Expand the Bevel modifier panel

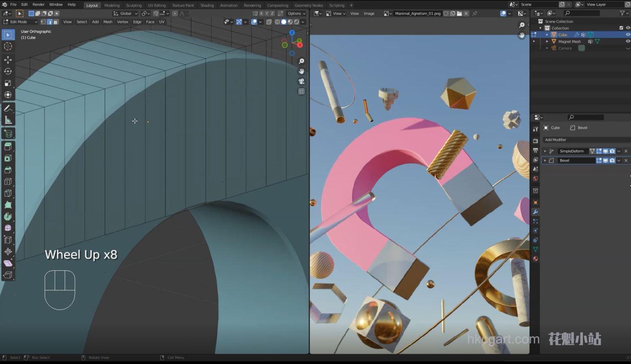click(x=545, y=160)
